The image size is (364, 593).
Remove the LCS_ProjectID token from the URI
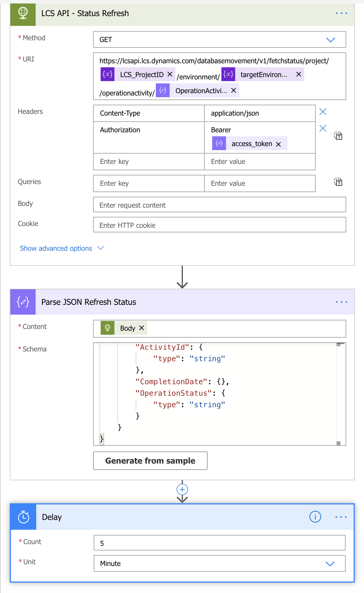(x=170, y=74)
